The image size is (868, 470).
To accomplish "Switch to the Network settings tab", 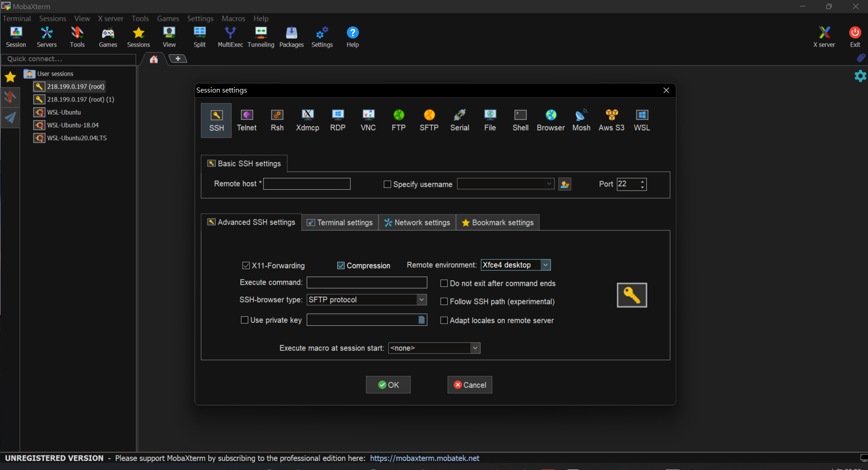I will click(417, 222).
